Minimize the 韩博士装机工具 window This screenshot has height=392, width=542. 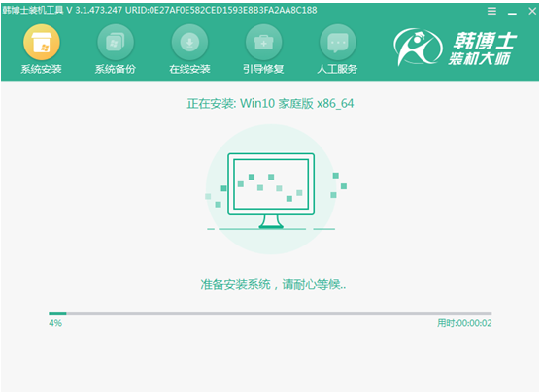(512, 12)
